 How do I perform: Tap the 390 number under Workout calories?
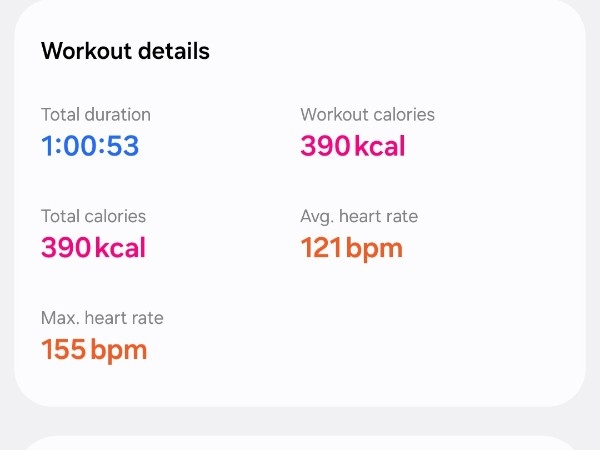pyautogui.click(x=325, y=146)
